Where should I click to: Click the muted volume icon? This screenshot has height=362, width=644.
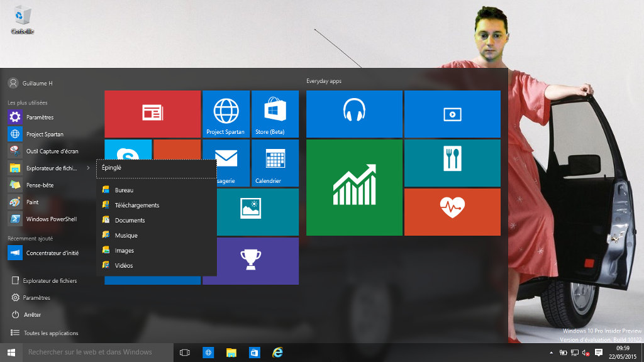[x=586, y=353]
